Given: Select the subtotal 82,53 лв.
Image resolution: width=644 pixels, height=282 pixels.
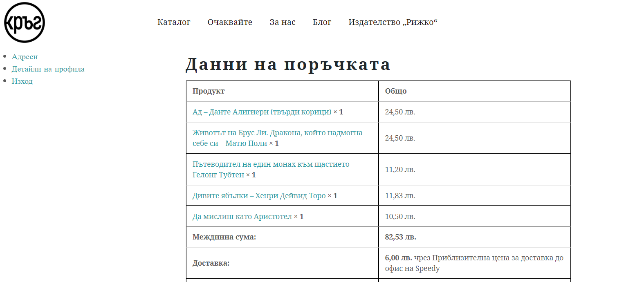Looking at the screenshot, I should 400,237.
